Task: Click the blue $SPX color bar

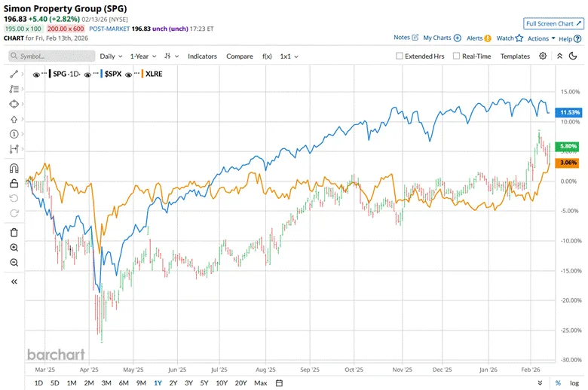Action: (x=102, y=74)
